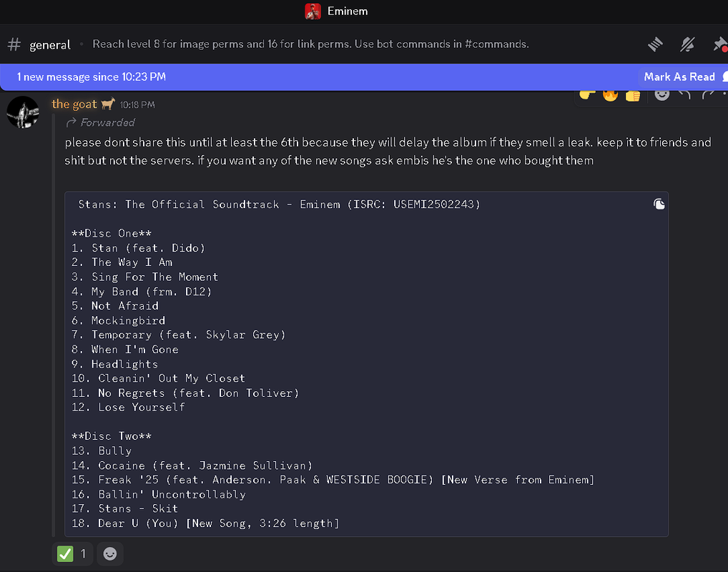This screenshot has width=728, height=572.
Task: Click the channel topic about level perms
Action: pos(310,44)
